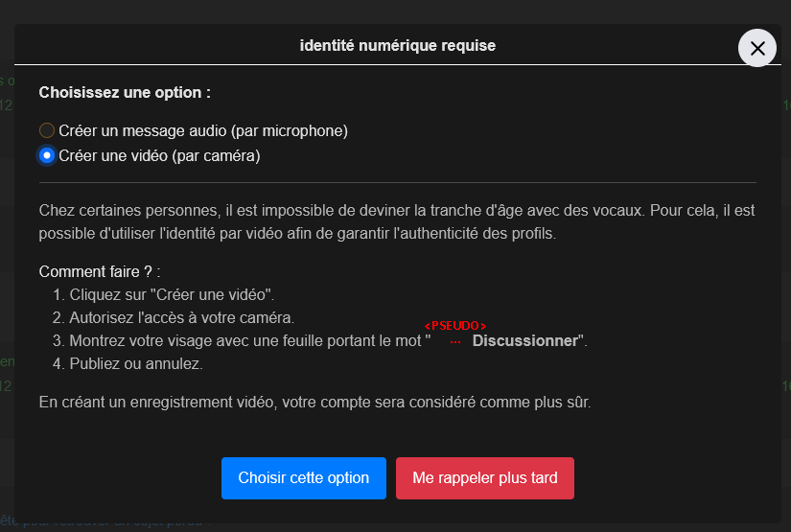Viewport: 791px width, 532px height.
Task: Click the dimmed blue link behind dialog bottom
Action: tap(105, 523)
